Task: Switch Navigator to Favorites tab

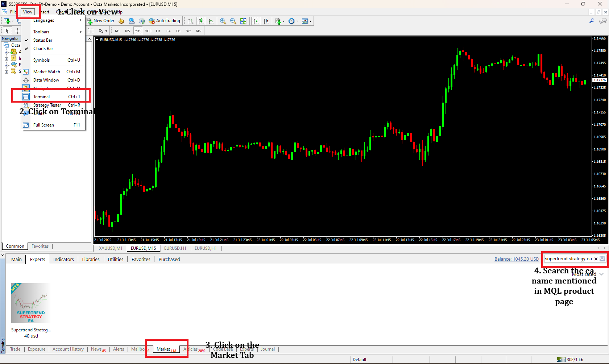Action: 40,246
